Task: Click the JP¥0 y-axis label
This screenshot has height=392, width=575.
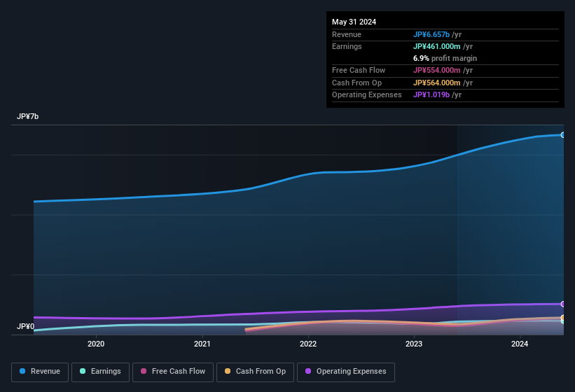Action: point(25,326)
